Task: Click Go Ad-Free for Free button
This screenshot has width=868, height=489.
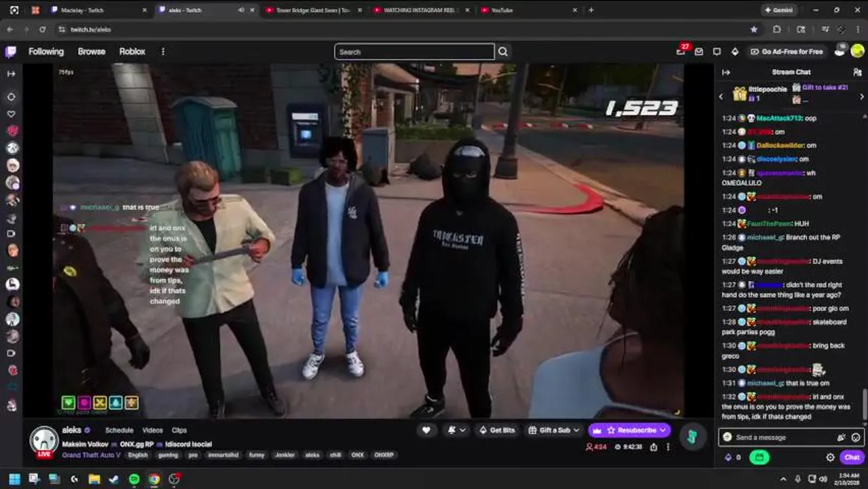Action: [x=786, y=52]
